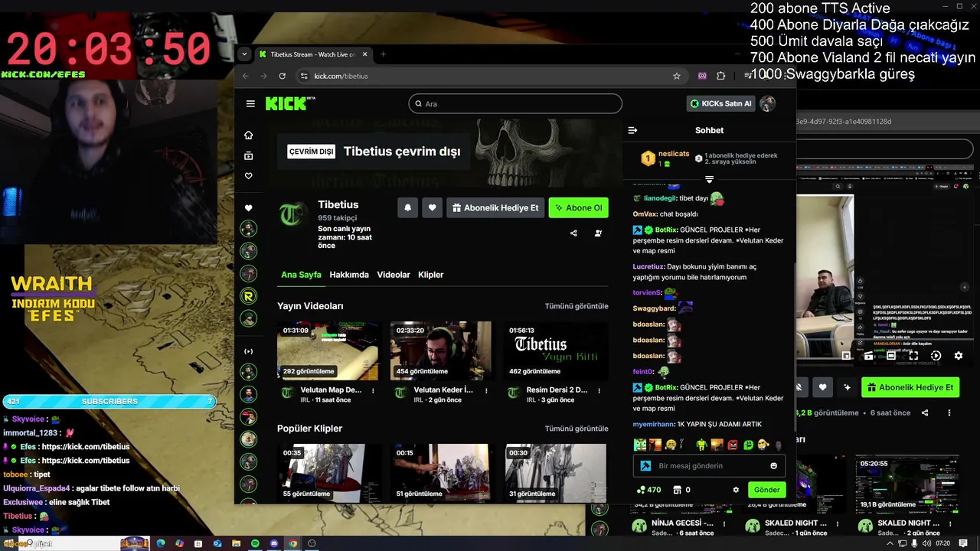The width and height of the screenshot is (980, 551).
Task: Open options menu for Velutan Map video
Action: point(373,390)
